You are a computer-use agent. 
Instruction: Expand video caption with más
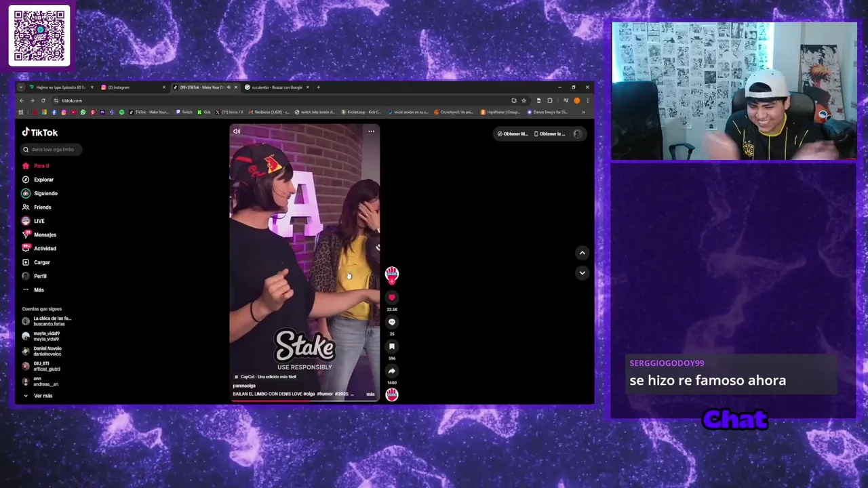pyautogui.click(x=370, y=394)
